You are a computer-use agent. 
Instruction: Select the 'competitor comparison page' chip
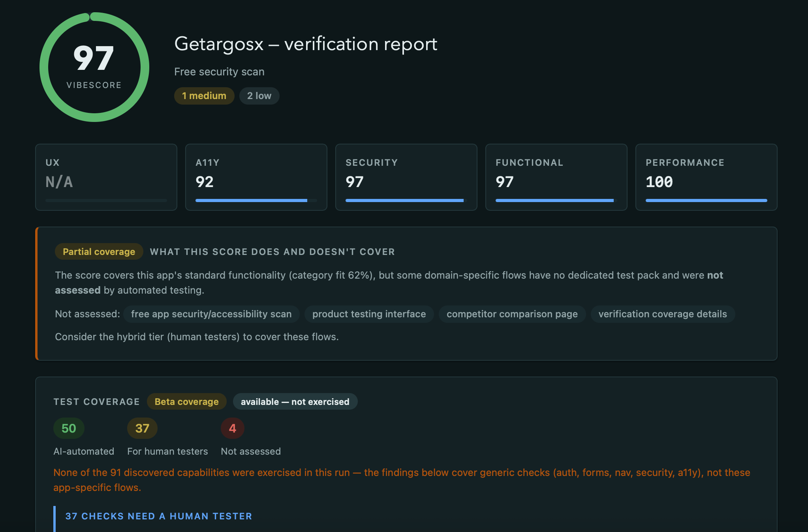(x=512, y=314)
